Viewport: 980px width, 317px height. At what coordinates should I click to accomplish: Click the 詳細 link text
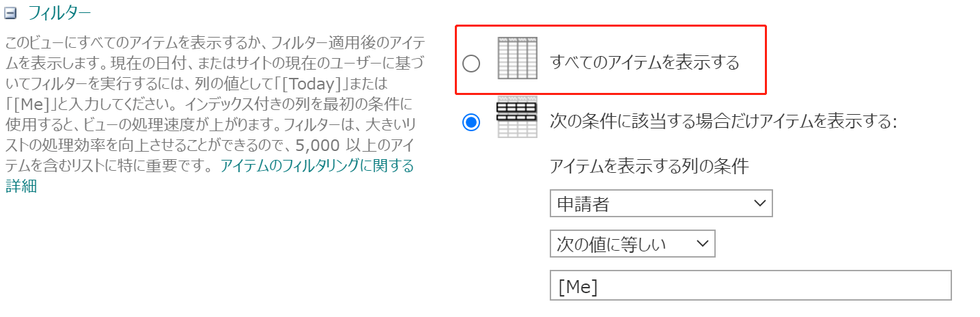(x=21, y=187)
